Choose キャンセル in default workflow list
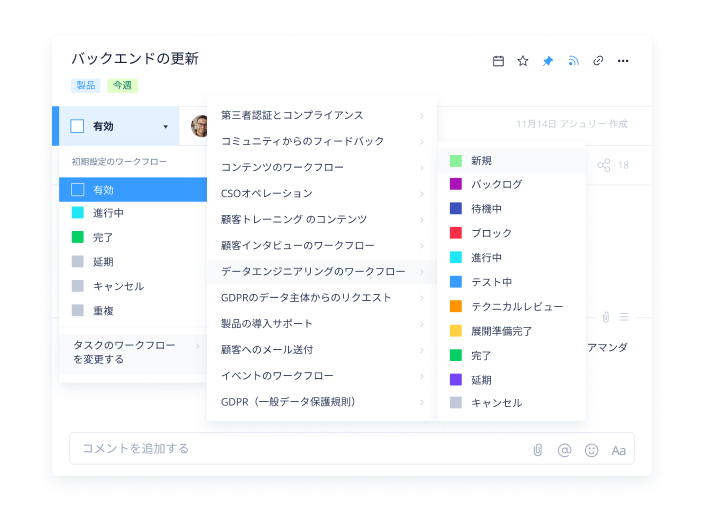Viewport: 704px width, 512px height. pos(133,286)
